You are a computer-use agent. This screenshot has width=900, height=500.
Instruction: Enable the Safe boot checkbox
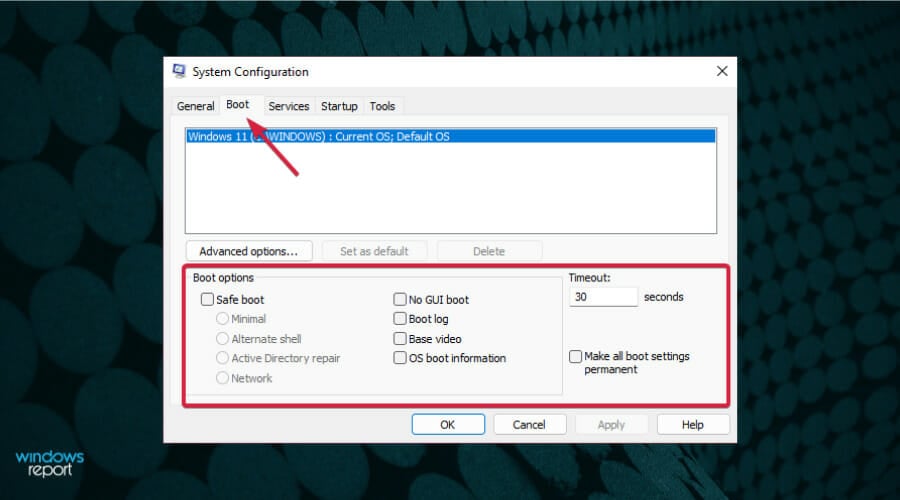pos(207,299)
